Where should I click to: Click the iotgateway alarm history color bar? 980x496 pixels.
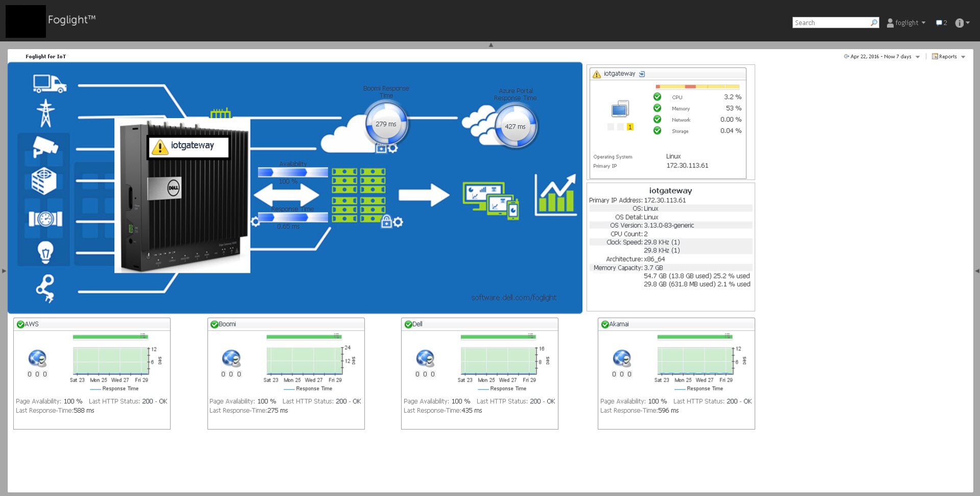[x=697, y=86]
